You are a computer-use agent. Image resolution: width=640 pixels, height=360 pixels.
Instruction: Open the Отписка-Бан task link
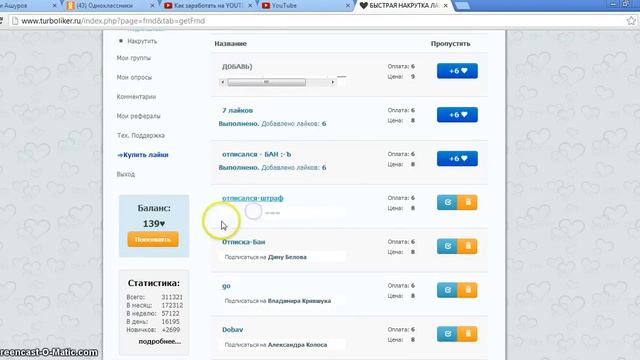click(x=244, y=242)
